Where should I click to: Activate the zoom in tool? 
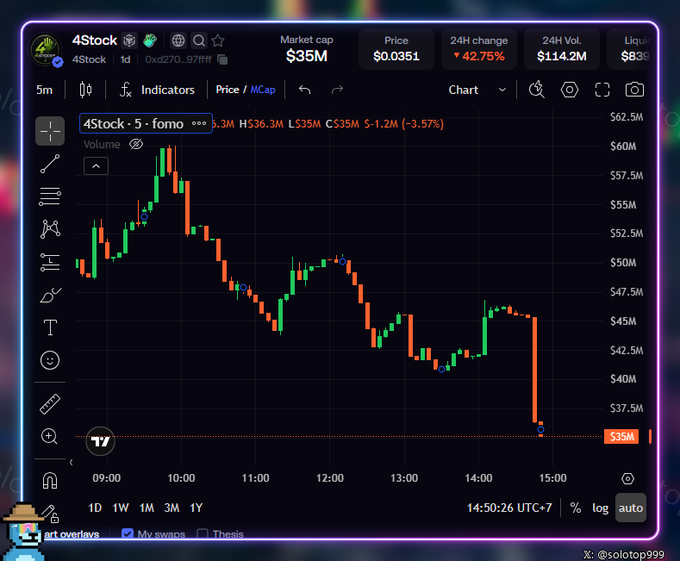(49, 436)
